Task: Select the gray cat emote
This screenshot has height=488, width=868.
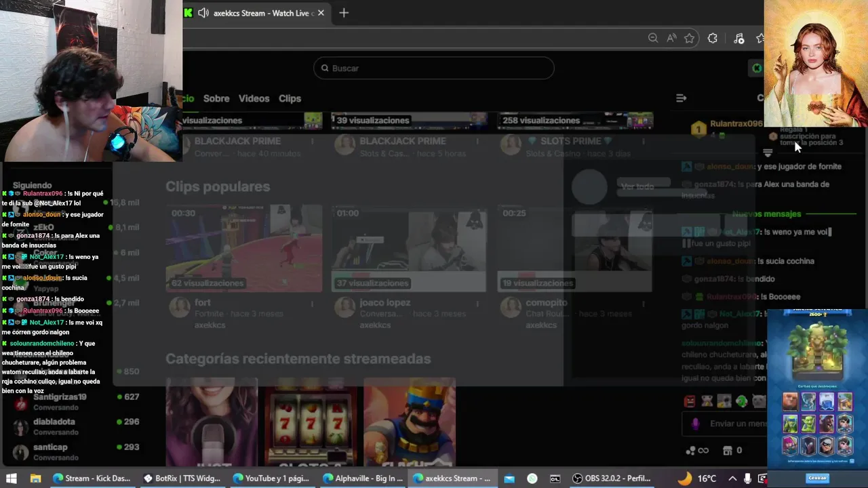Action: pyautogui.click(x=759, y=401)
